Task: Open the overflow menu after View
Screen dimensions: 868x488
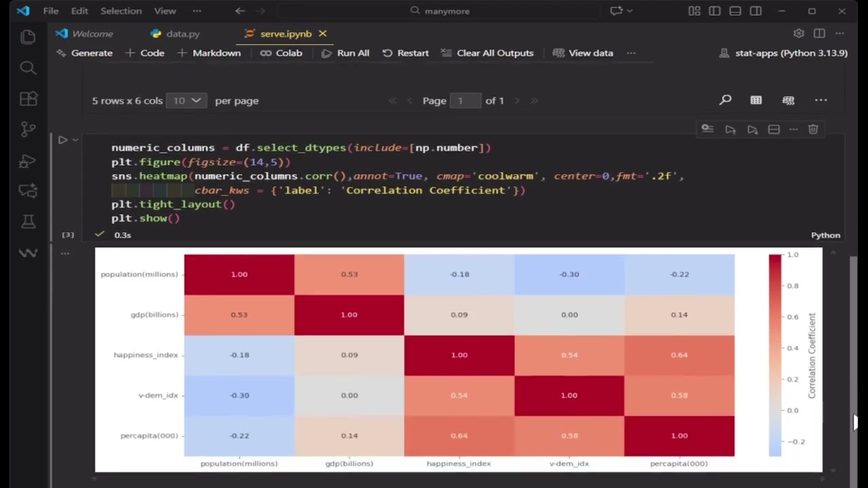Action: coord(197,11)
